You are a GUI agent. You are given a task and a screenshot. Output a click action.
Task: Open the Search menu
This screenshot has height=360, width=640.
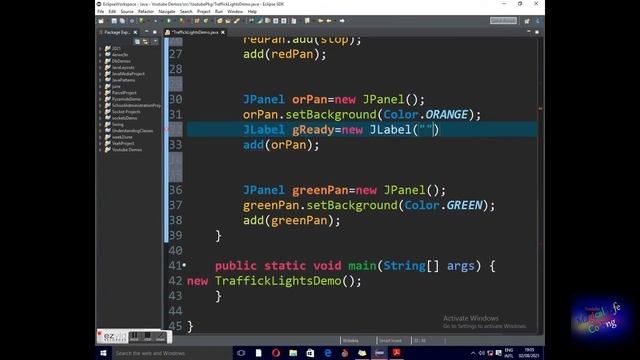tap(186, 11)
